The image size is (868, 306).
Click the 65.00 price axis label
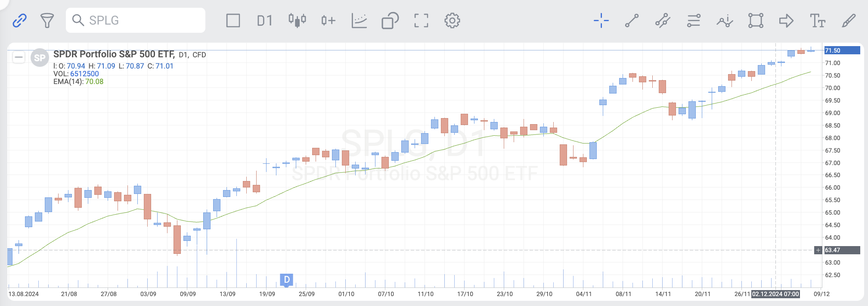pos(833,212)
